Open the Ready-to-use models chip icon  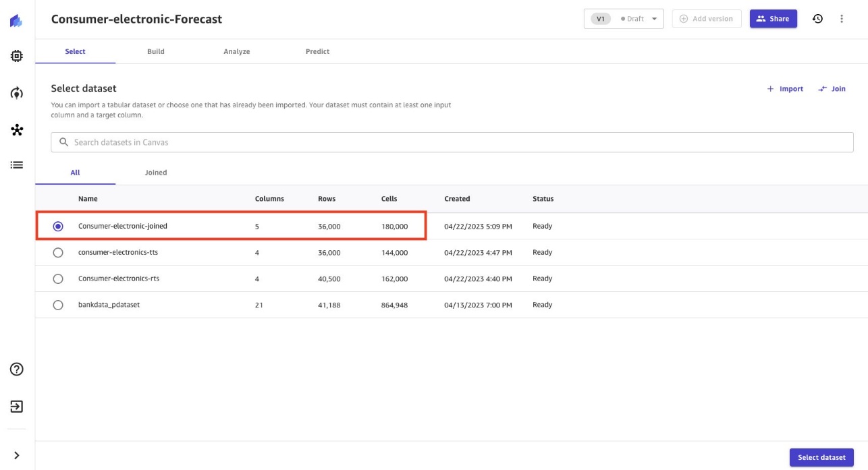point(16,57)
